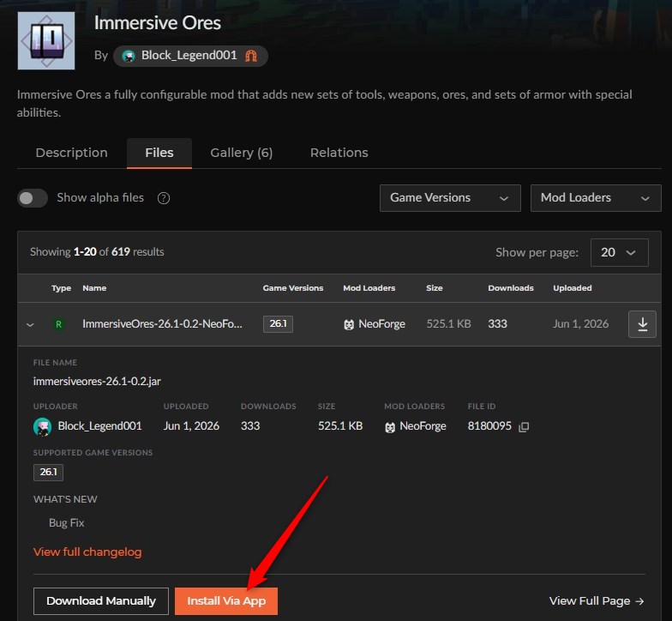Image resolution: width=672 pixels, height=621 pixels.
Task: Change Show per page value of 20
Action: pos(619,252)
